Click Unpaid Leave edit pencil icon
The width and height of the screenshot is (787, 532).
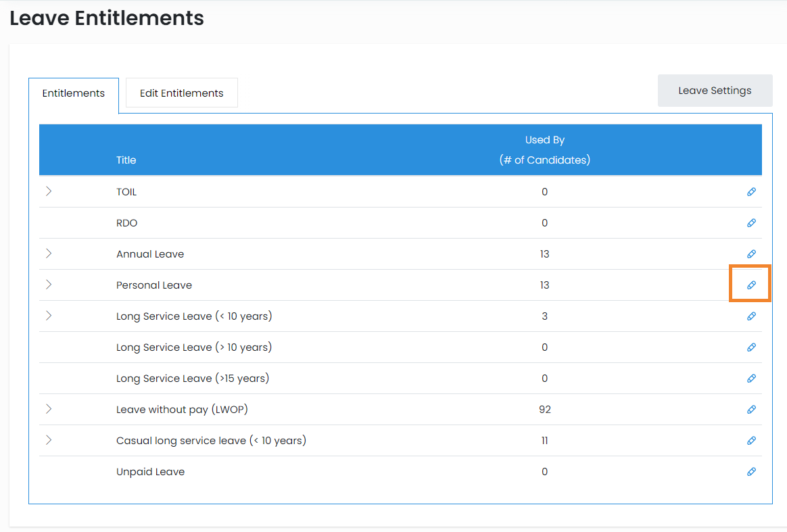pyautogui.click(x=751, y=472)
